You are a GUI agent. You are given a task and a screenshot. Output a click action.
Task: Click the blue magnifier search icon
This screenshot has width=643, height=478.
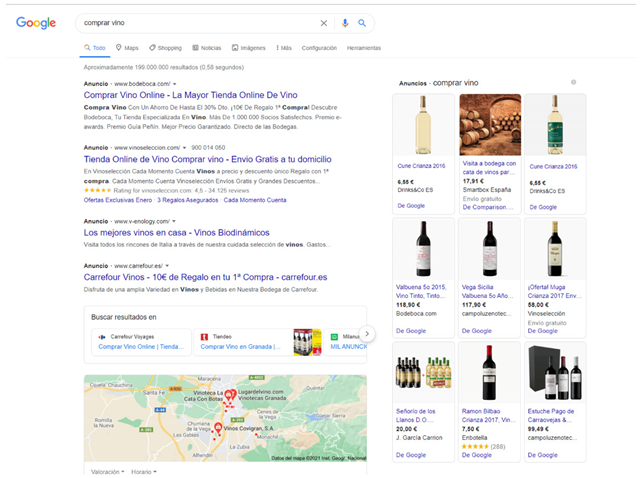(362, 23)
